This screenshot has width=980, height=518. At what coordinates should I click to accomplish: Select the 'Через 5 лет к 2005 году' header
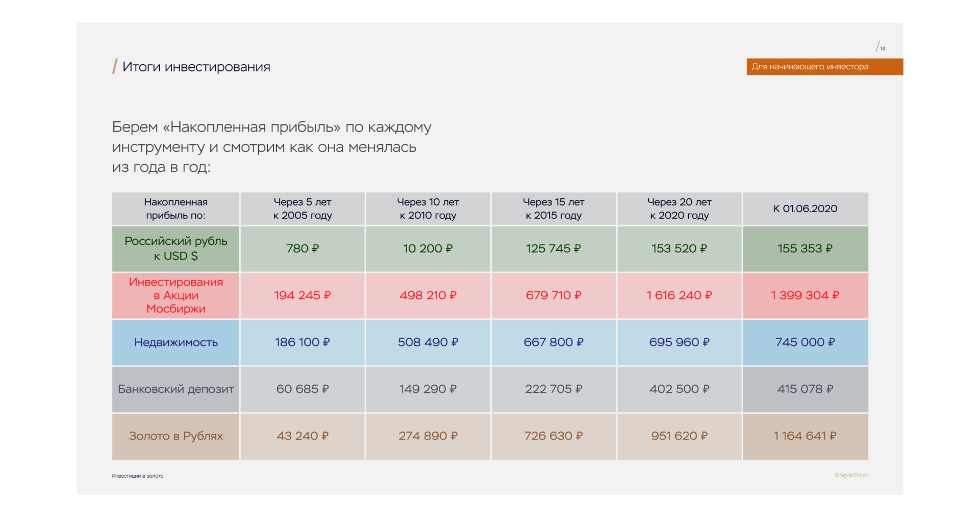[x=303, y=209]
